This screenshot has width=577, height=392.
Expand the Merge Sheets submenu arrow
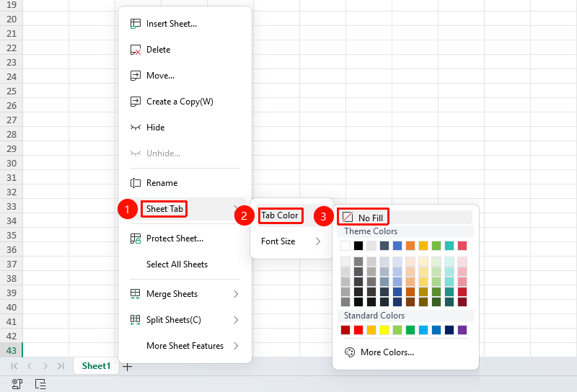click(236, 294)
